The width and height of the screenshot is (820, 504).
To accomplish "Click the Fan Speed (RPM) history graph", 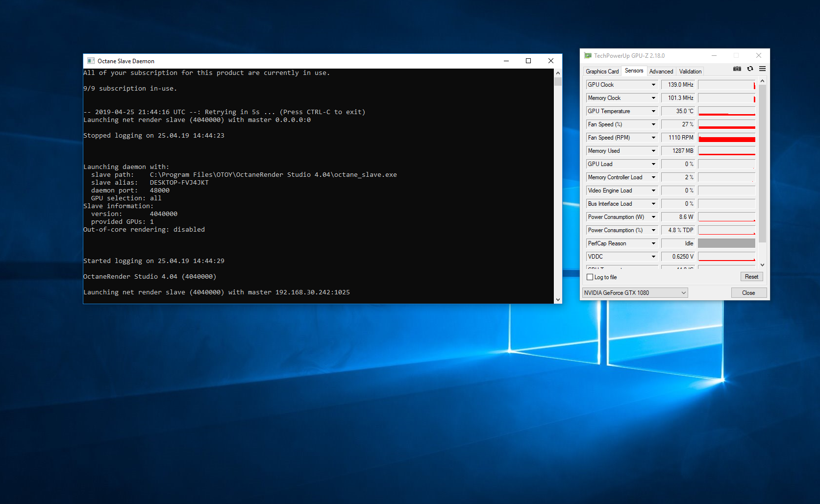I will [727, 138].
